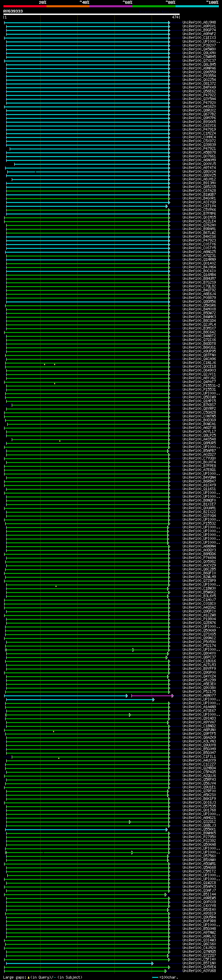Click the cyan alignment bar for UniRef100_Q8DM56

coord(88,302)
